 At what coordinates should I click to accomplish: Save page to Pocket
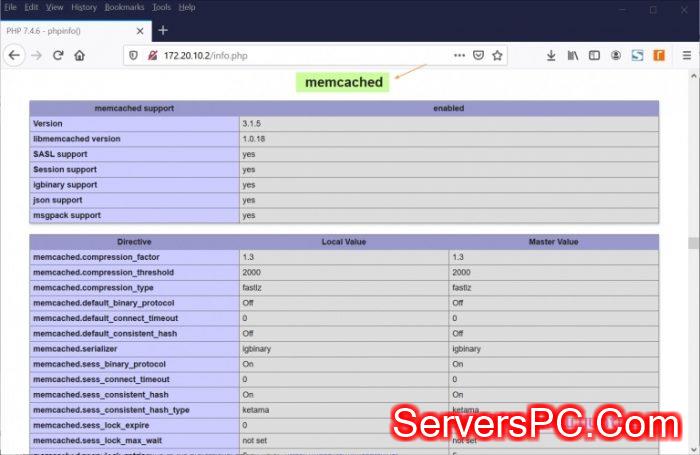tap(478, 55)
